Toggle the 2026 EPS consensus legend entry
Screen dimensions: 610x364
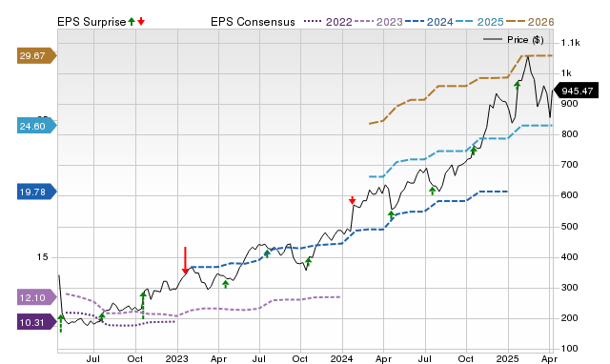(x=530, y=22)
